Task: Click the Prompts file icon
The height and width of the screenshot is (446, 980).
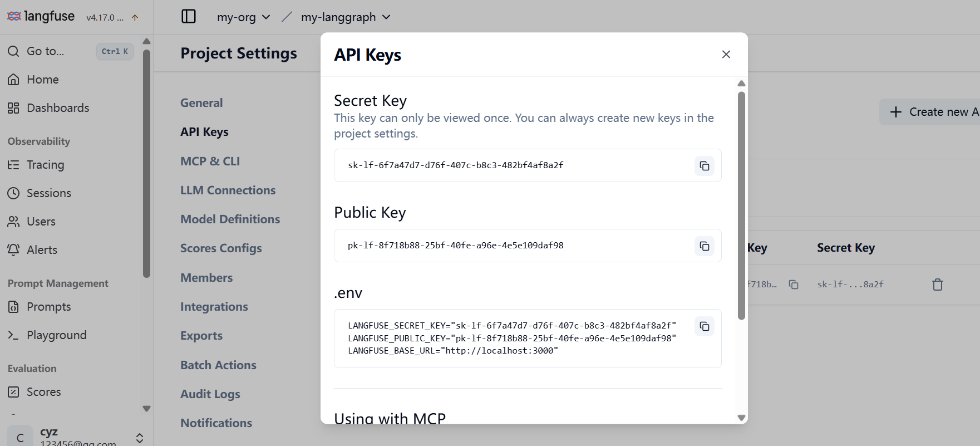Action: click(x=13, y=307)
